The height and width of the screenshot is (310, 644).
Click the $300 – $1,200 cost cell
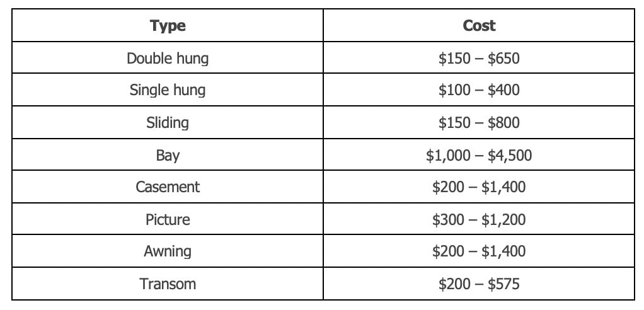[x=479, y=220]
